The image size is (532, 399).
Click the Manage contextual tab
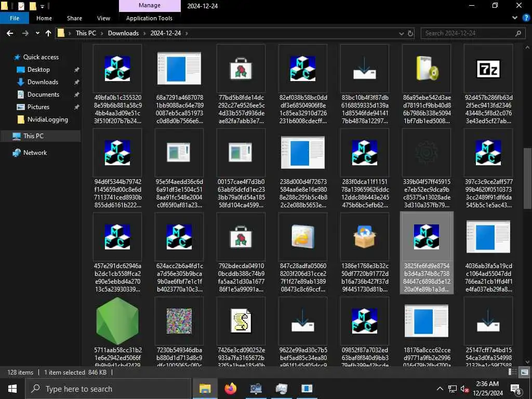coord(150,6)
